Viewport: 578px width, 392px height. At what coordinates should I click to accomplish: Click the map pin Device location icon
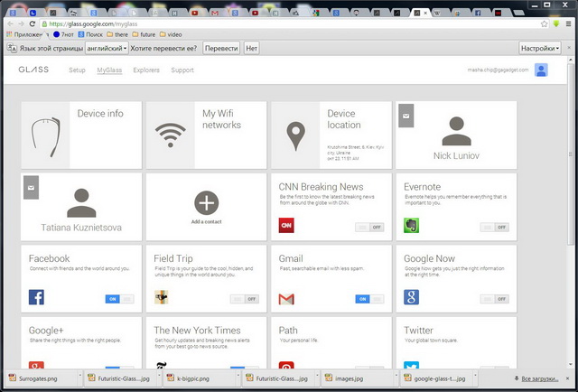pyautogui.click(x=295, y=136)
